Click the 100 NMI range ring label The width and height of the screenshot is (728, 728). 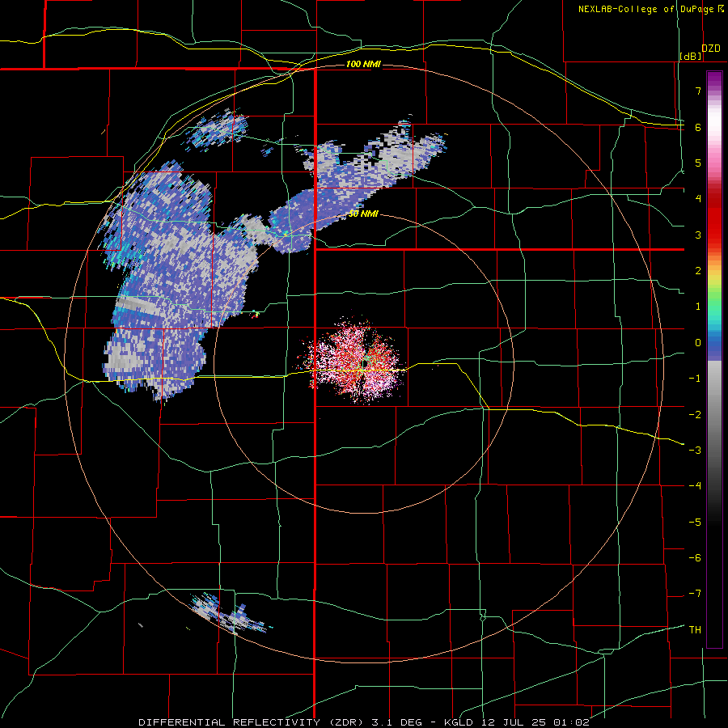tap(363, 64)
